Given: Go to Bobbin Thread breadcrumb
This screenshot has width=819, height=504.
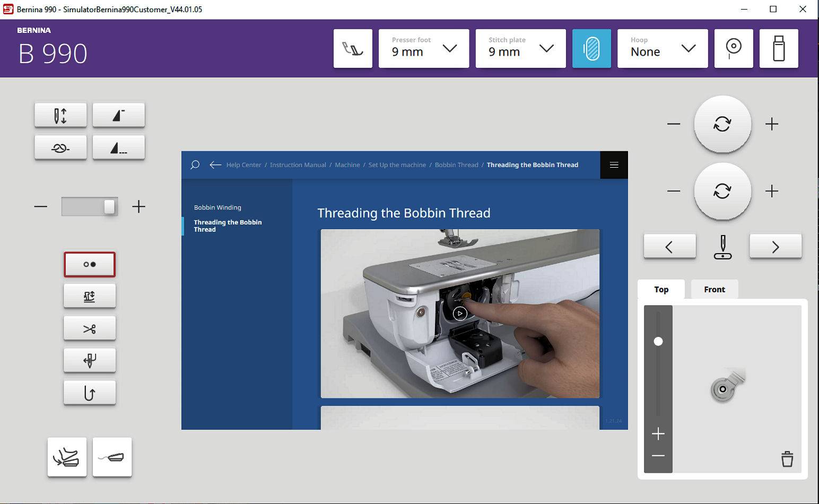Looking at the screenshot, I should (x=456, y=165).
